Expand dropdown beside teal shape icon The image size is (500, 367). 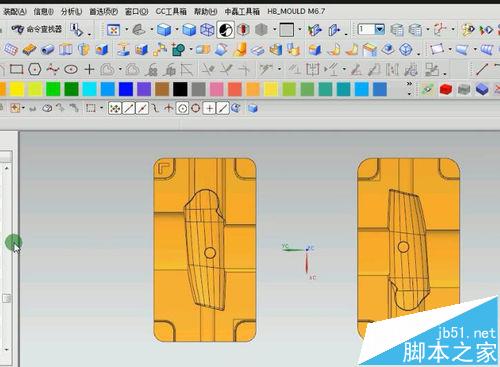coord(191,50)
